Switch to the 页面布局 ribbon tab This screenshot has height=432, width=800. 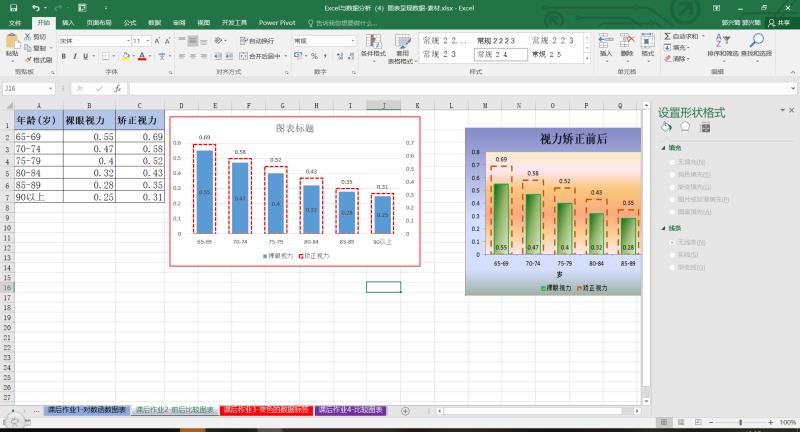(99, 23)
